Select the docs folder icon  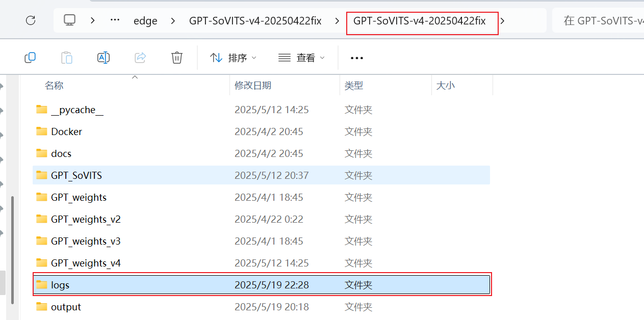pyautogui.click(x=42, y=153)
